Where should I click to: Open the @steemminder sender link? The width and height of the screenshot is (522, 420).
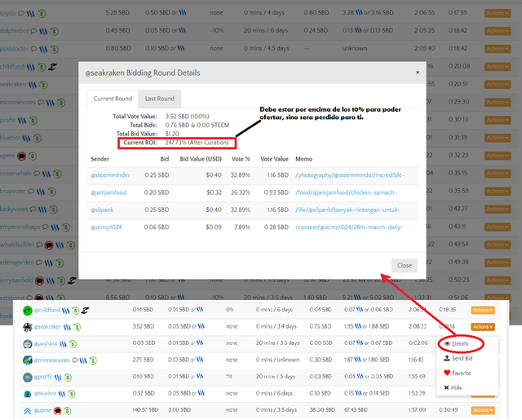click(110, 175)
